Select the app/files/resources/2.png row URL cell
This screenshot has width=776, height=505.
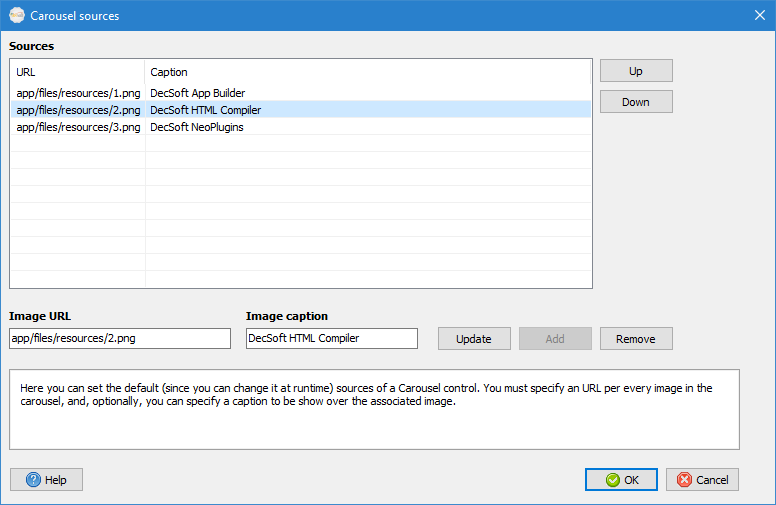(78, 110)
